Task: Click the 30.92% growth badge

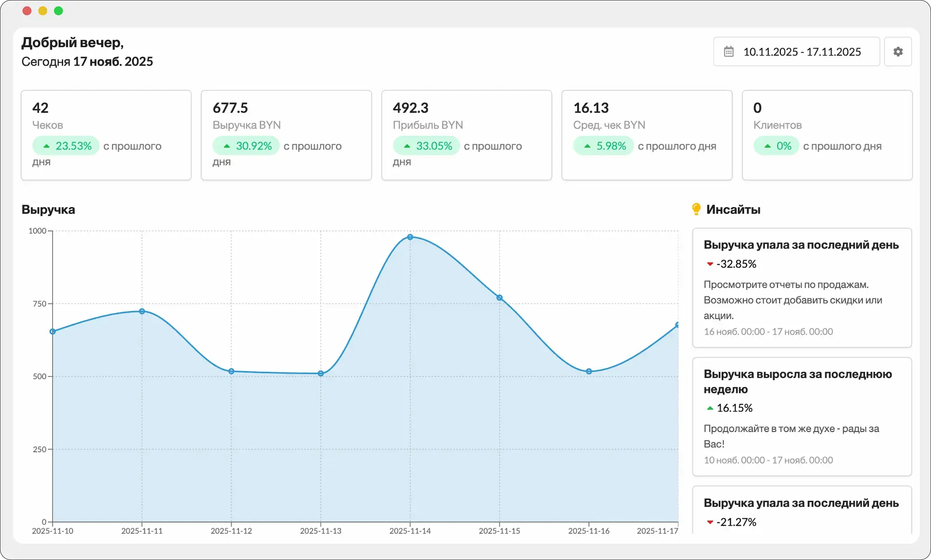Action: (246, 146)
